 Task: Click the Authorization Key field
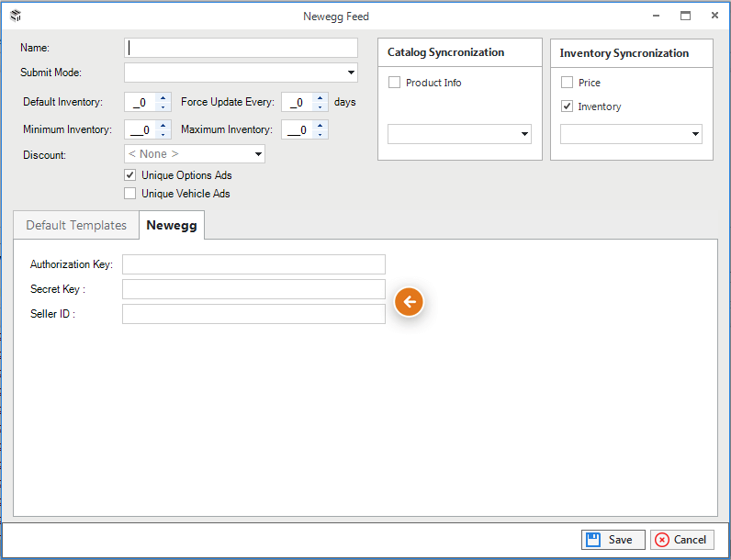(x=253, y=264)
